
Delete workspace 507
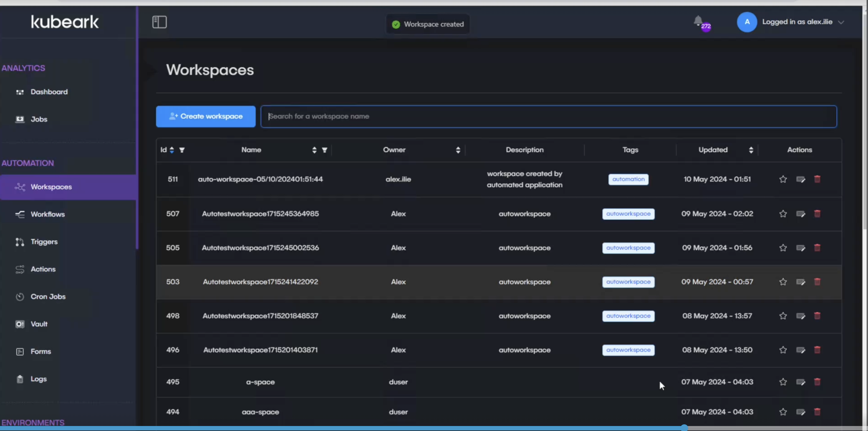click(817, 214)
